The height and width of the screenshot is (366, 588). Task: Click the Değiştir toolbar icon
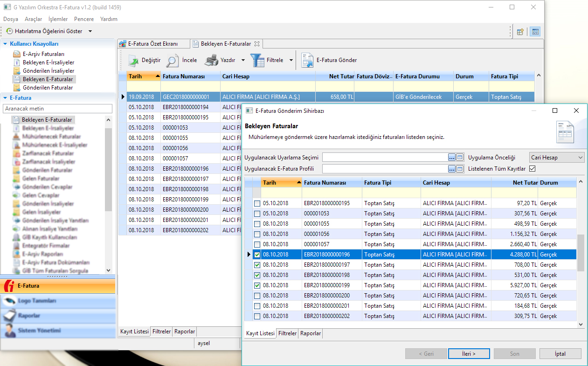tap(133, 61)
